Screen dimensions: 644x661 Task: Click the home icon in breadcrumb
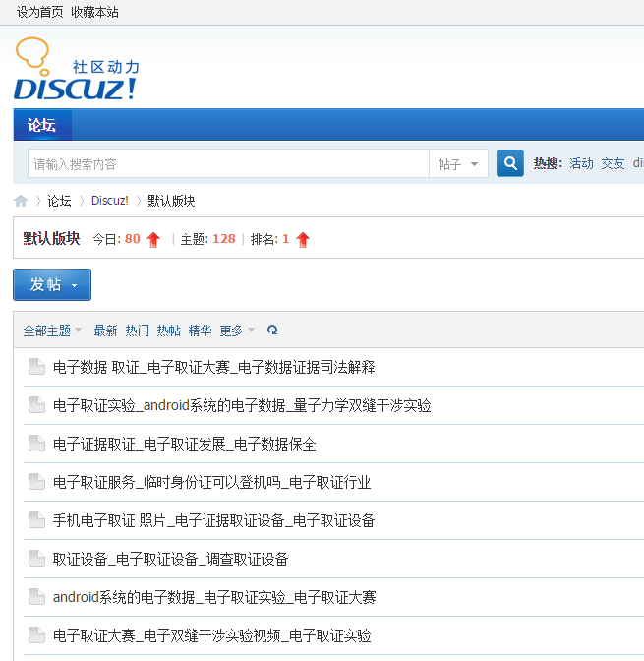[x=21, y=201]
